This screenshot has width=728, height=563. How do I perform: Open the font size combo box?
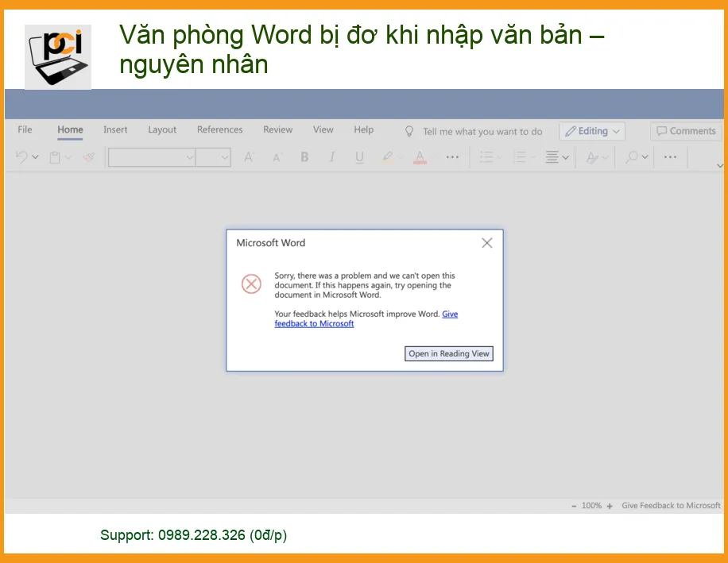pyautogui.click(x=213, y=157)
